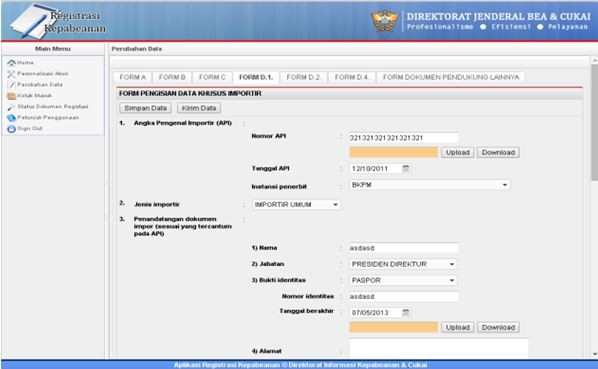
Task: Click the Angka Pengenal Importir (API) label
Action: 183,123
